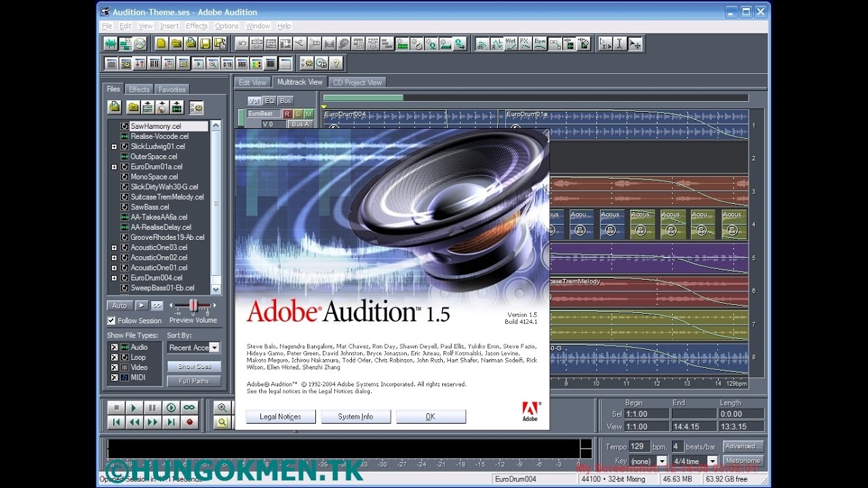Viewport: 868px width, 488px height.
Task: Click the Show Cues button
Action: 194,366
